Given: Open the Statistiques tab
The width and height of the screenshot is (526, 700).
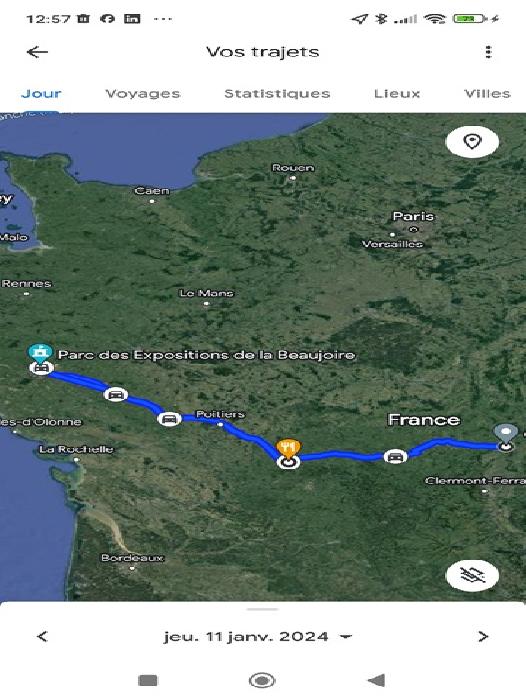Looking at the screenshot, I should tap(277, 93).
